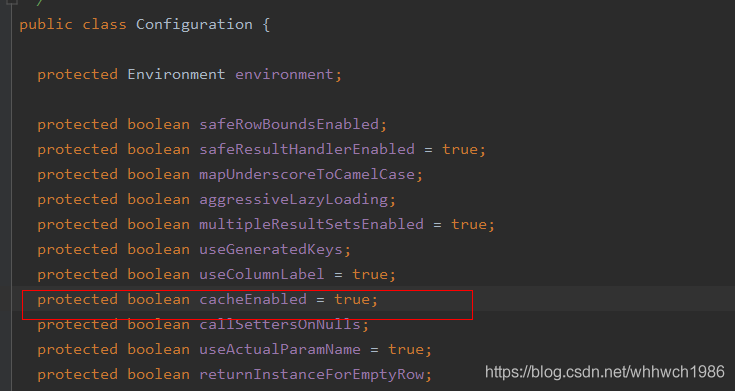Click the Environment type identifier
Image resolution: width=735 pixels, height=391 pixels.
tap(176, 75)
